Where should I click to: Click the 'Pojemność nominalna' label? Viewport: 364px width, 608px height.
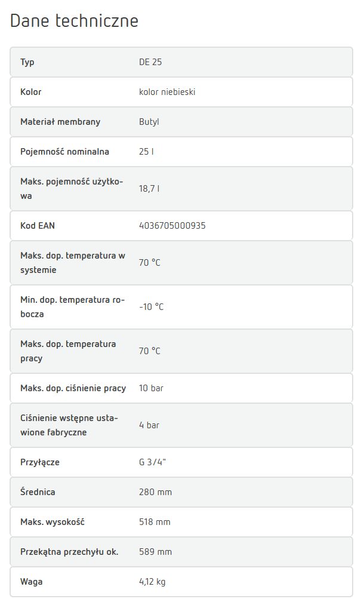[64, 152]
